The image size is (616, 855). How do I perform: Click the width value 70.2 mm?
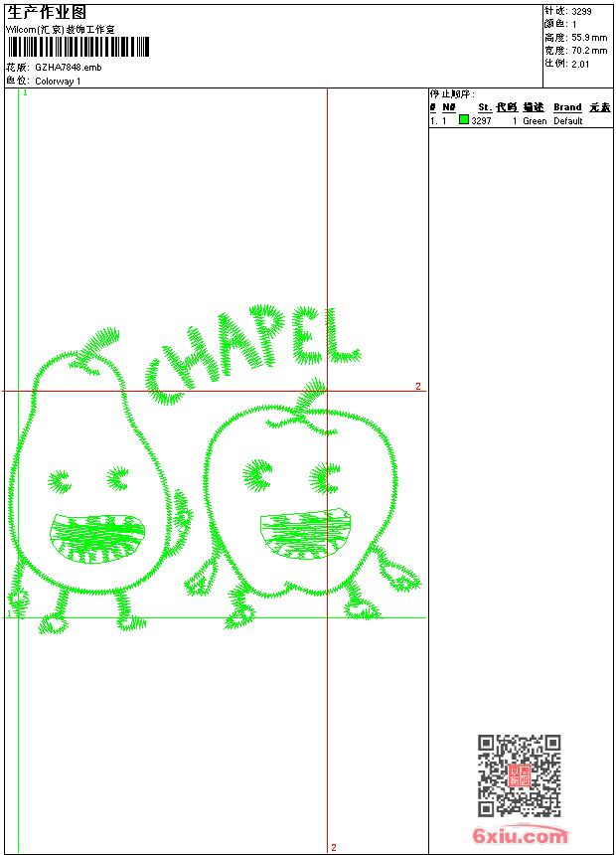(589, 51)
